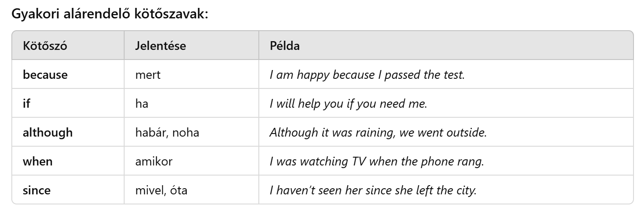Select the 'Kötőszó' column header

coord(45,46)
